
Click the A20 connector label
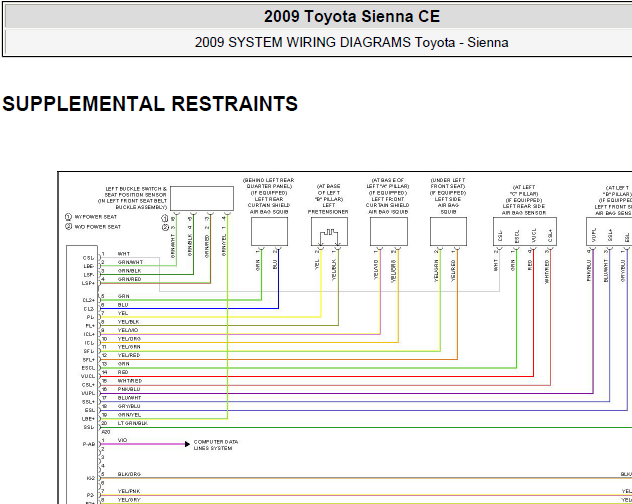tap(106, 432)
